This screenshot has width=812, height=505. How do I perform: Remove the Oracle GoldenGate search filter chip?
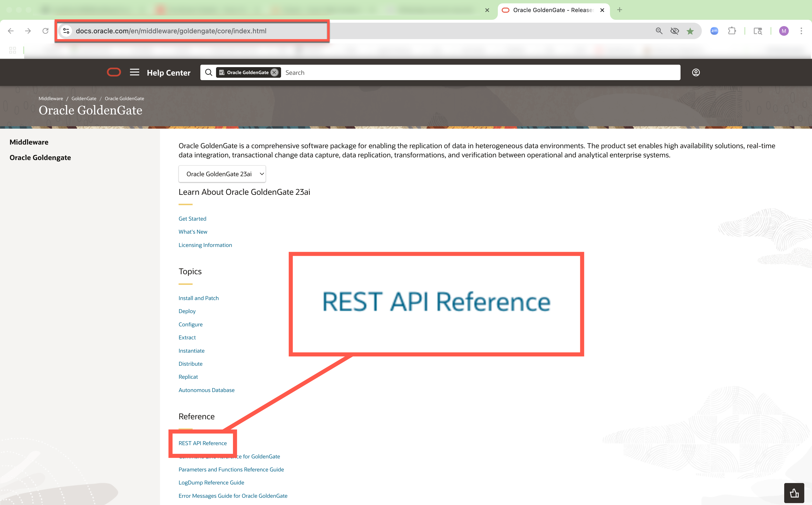point(274,72)
